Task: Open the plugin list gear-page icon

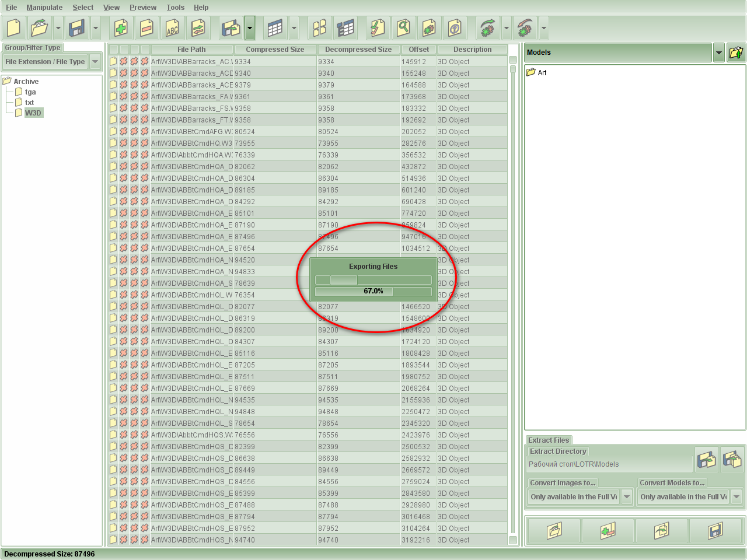Action: tap(430, 27)
